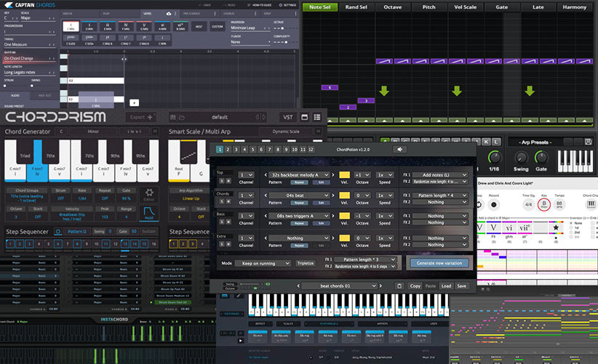This screenshot has width=598, height=364.
Task: Toggle step 6 in ChordPrism Step Sequencer
Action: click(57, 243)
